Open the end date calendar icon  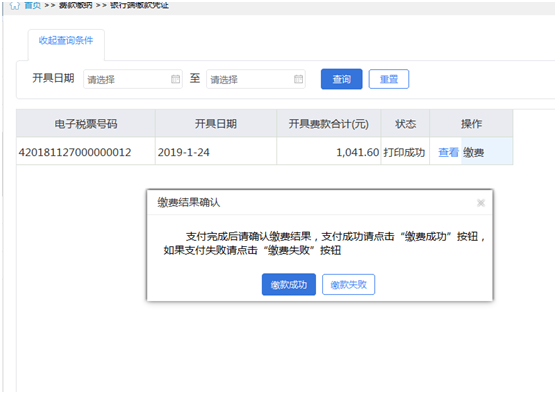tap(298, 79)
